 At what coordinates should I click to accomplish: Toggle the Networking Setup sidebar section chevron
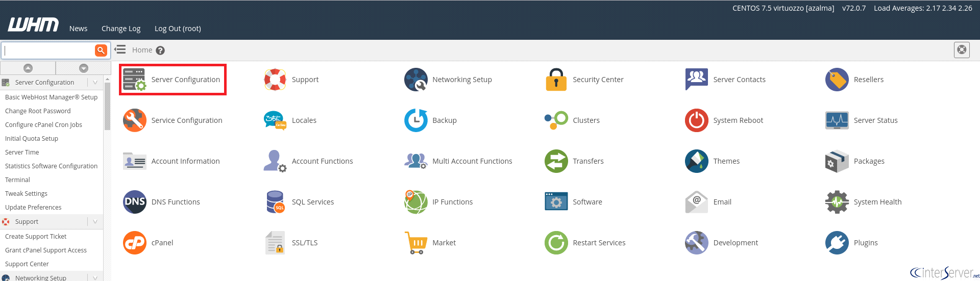[95, 278]
